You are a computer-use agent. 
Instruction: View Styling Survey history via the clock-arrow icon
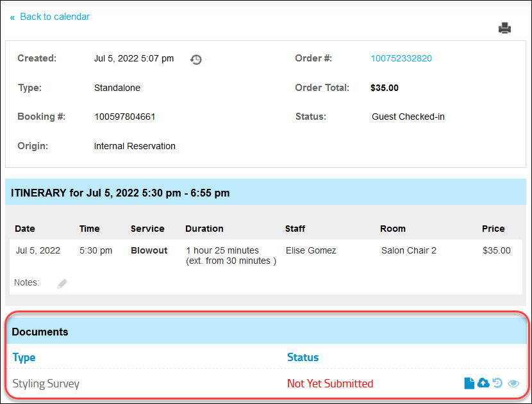[x=497, y=383]
